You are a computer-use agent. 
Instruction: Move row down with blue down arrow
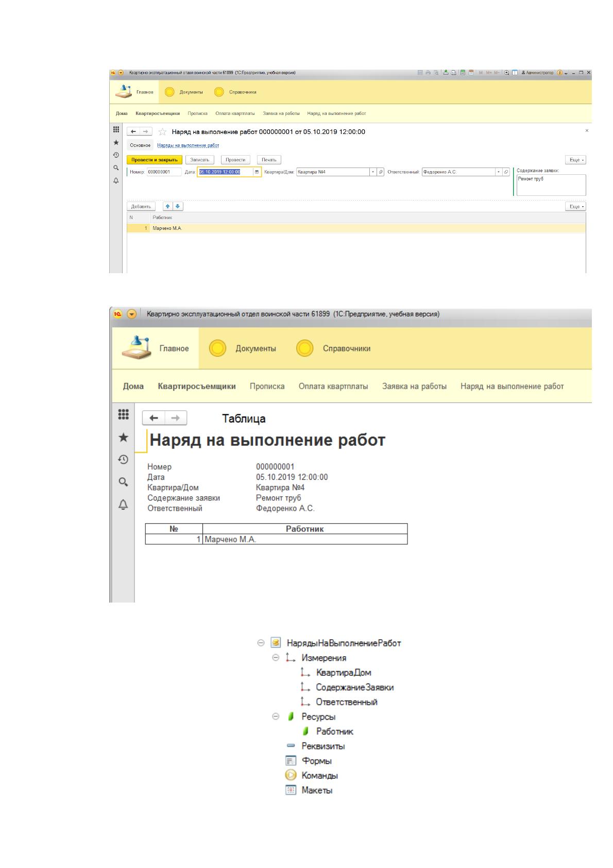178,206
